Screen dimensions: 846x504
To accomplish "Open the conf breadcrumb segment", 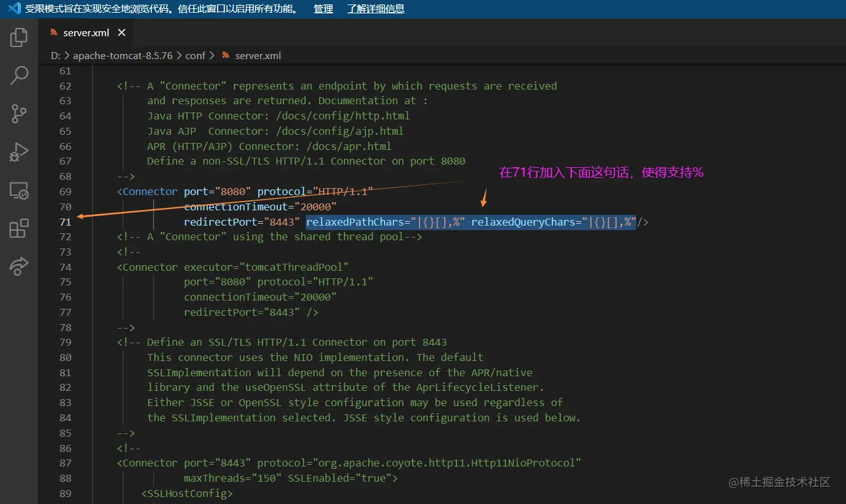I will pos(195,55).
